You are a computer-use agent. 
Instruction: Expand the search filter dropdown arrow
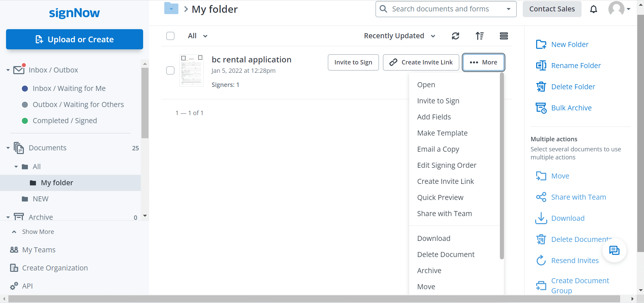[508, 9]
